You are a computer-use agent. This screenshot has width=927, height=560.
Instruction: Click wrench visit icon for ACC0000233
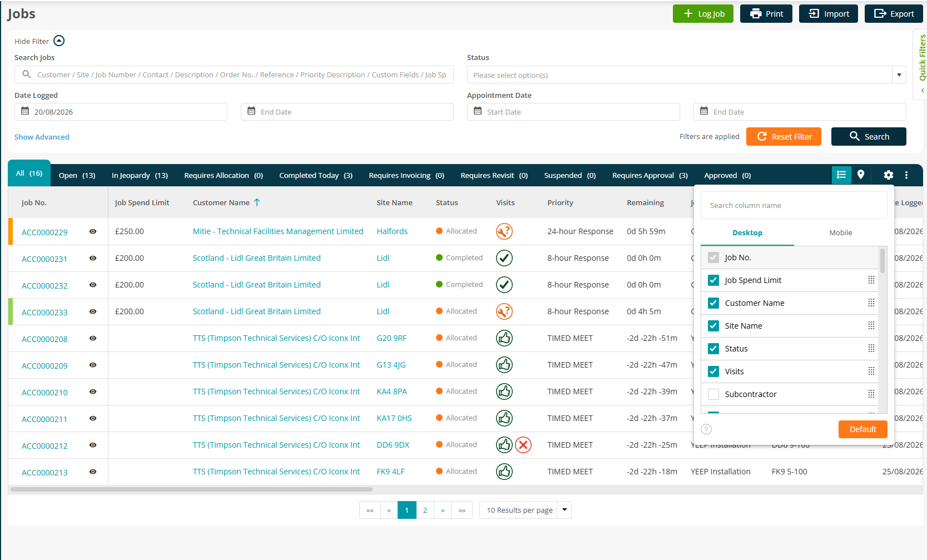pos(504,311)
